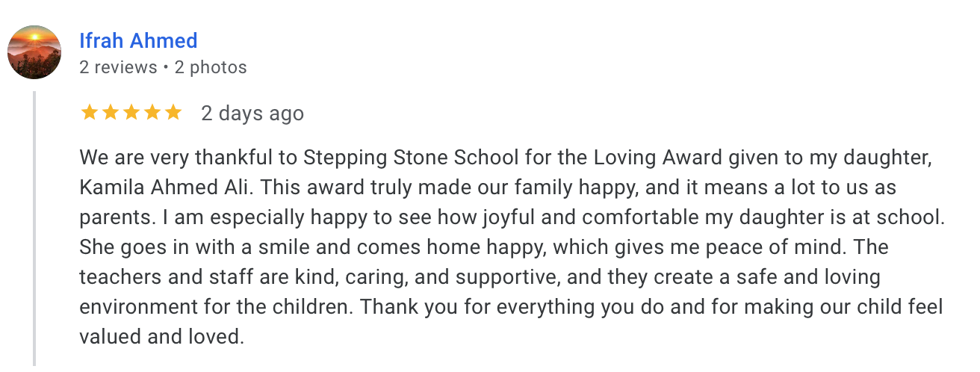
Task: Click the "2 days ago" timestamp
Action: pyautogui.click(x=252, y=114)
